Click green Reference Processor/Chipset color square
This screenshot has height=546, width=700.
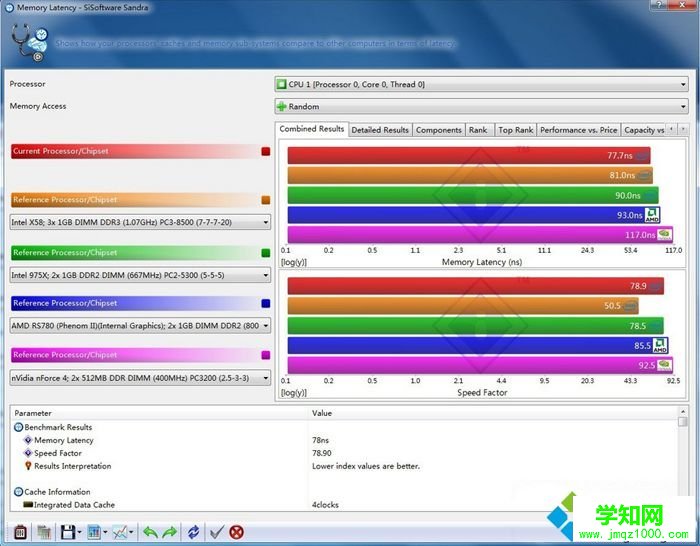266,253
